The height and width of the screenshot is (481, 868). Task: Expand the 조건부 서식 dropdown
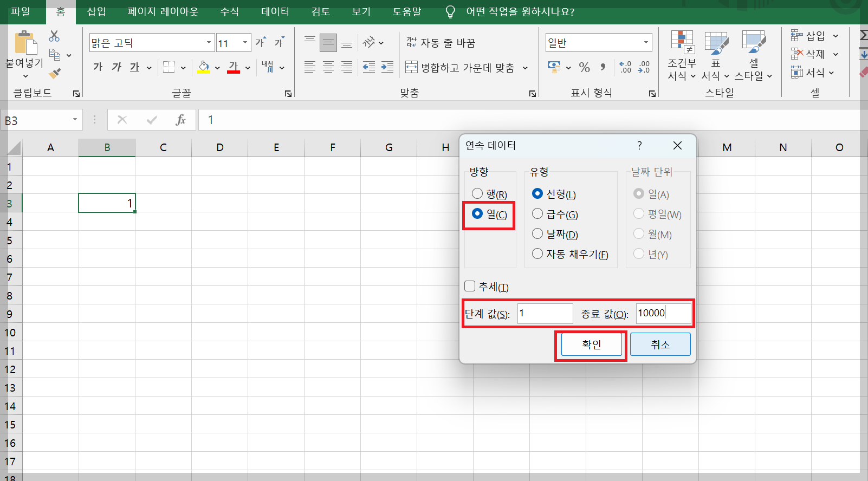click(682, 55)
